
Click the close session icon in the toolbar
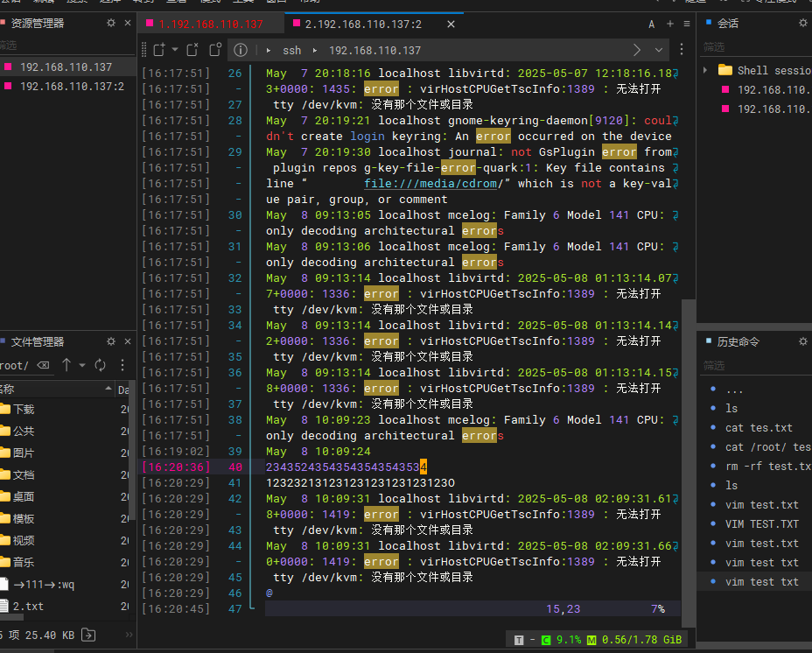click(x=192, y=50)
